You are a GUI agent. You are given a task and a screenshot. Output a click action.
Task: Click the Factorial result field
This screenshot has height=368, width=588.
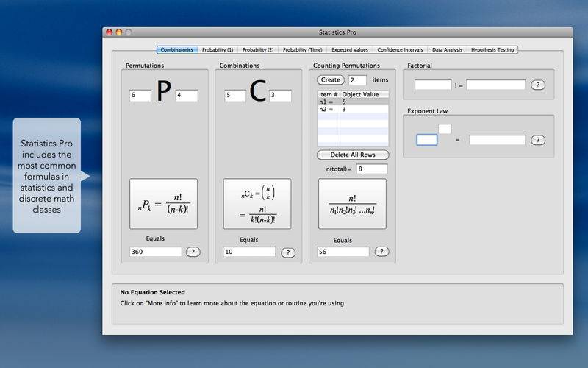point(495,85)
